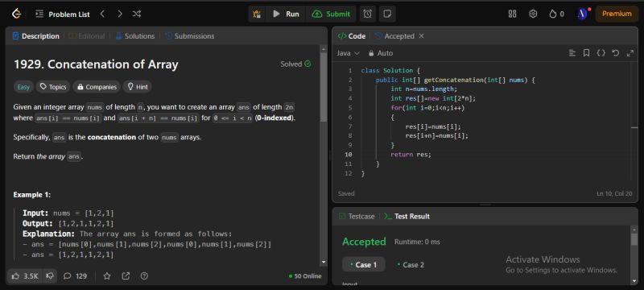Select Case 2 result
Screen dimensions: 644x290
coord(411,264)
